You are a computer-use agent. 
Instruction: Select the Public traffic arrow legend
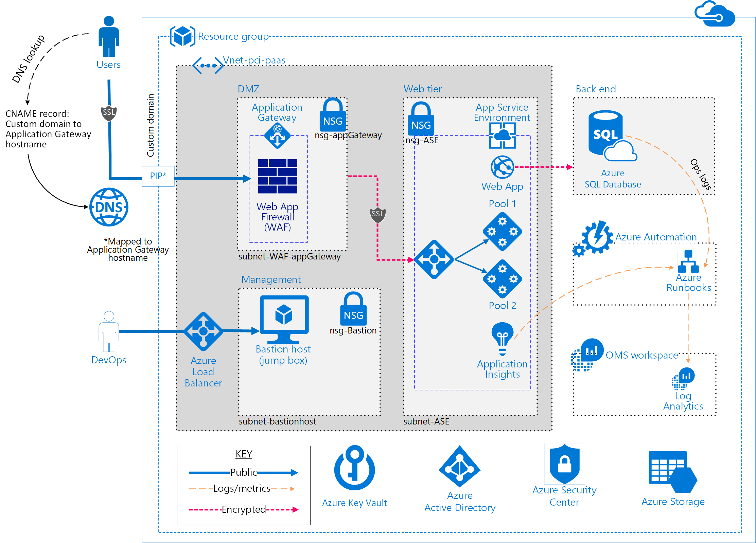pyautogui.click(x=247, y=474)
